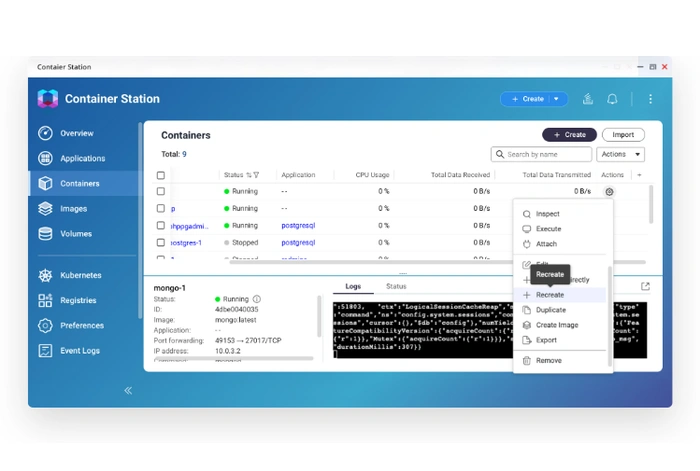Viewport: 700px width, 471px height.
Task: Click the mongo:latest image value
Action: click(236, 320)
